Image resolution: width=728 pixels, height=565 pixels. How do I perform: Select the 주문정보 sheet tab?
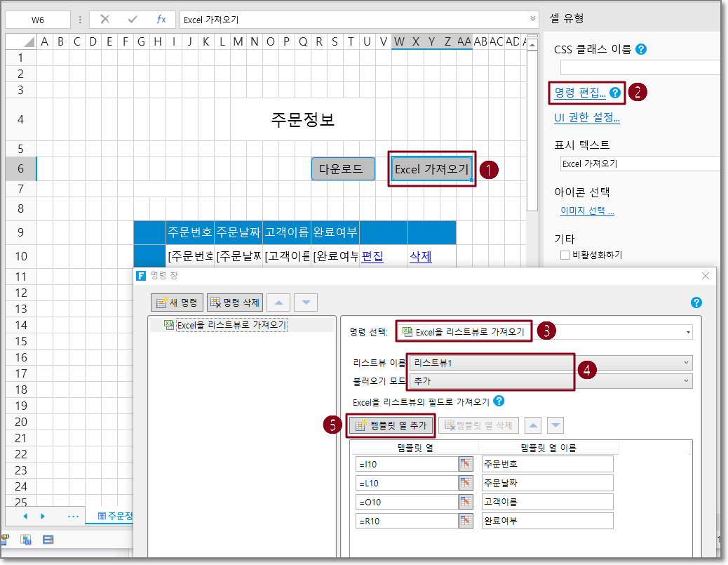pyautogui.click(x=116, y=517)
